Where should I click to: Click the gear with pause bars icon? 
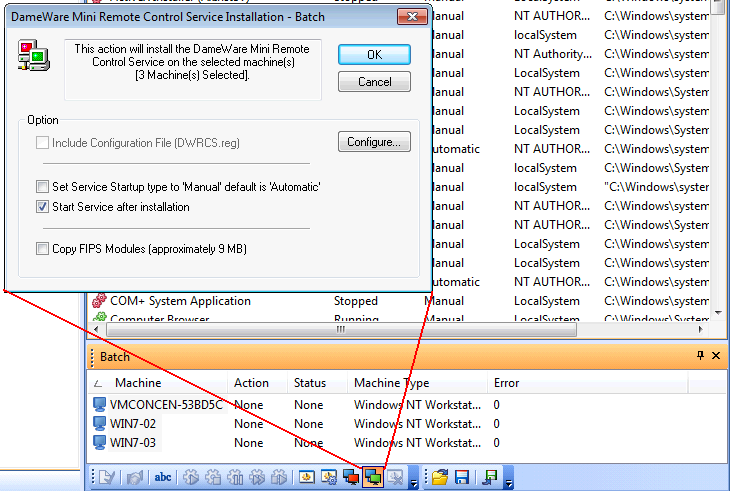click(x=235, y=477)
